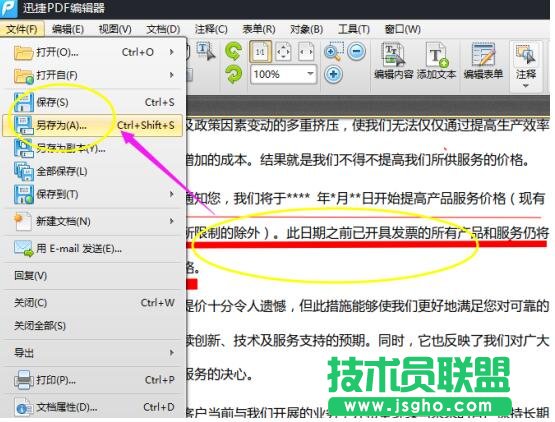Choose 打印(P)... menu entry

pos(93,380)
